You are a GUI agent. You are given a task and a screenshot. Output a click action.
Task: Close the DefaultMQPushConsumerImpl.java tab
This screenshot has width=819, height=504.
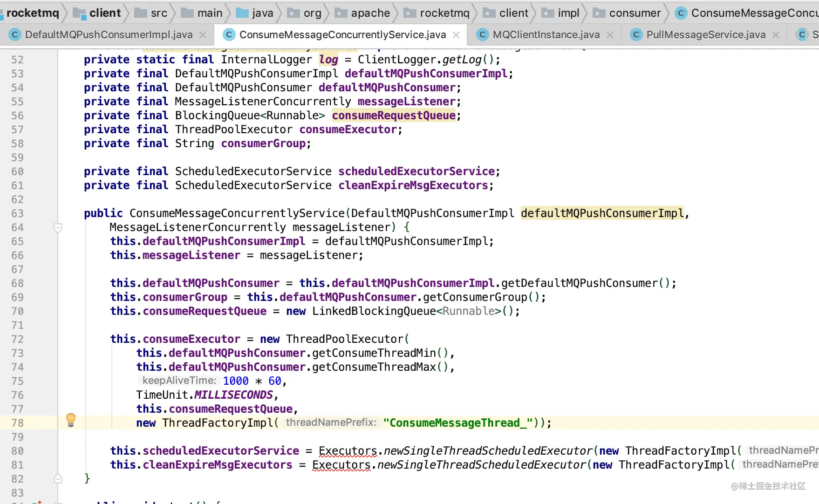coord(203,35)
